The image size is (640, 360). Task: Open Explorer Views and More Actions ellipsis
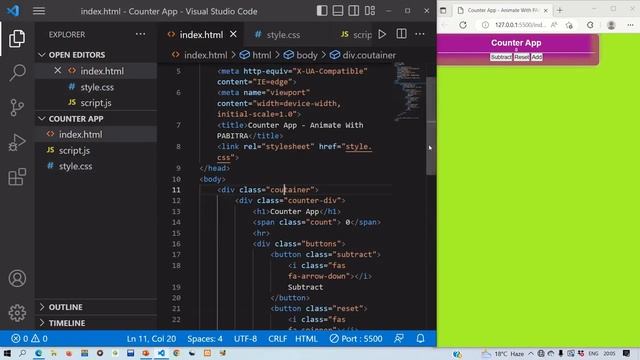[140, 34]
